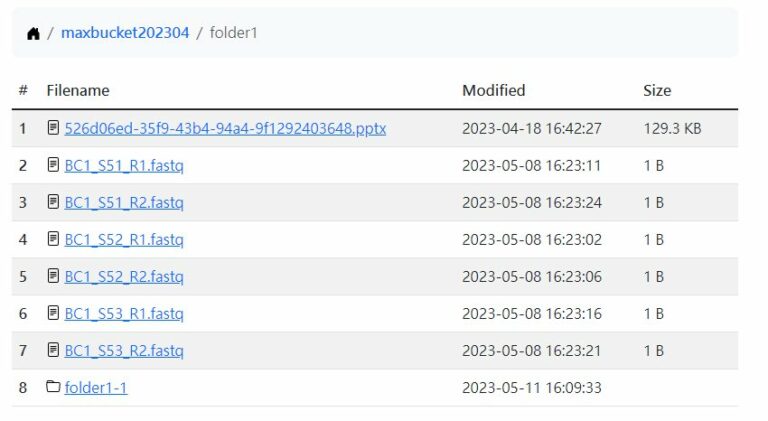This screenshot has width=768, height=421.
Task: Click the file icon beside the .pptx file
Action: 54,128
